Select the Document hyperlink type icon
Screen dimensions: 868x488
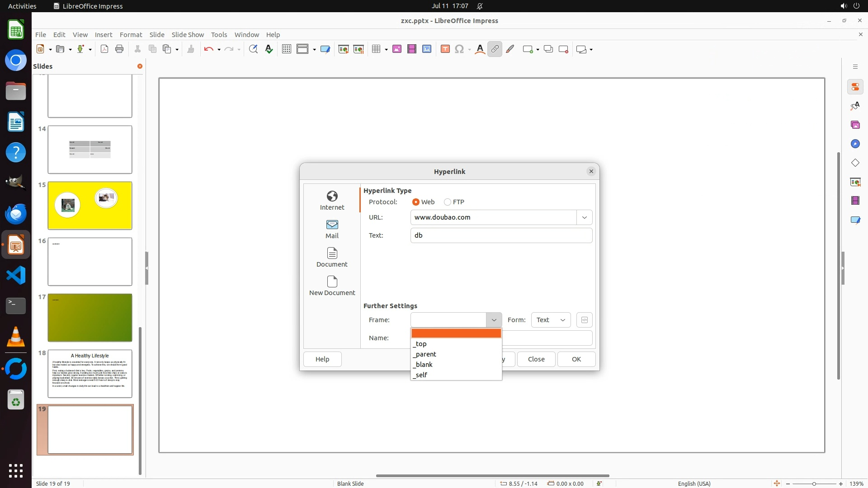(x=332, y=257)
